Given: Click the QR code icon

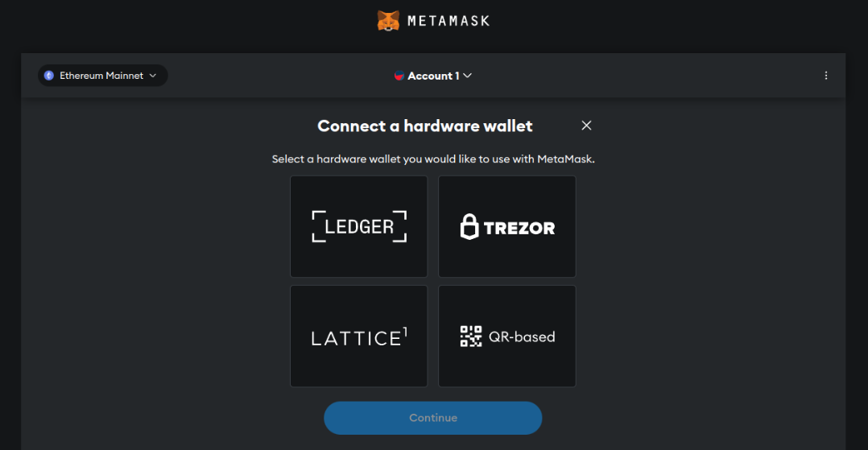Looking at the screenshot, I should coord(471,336).
